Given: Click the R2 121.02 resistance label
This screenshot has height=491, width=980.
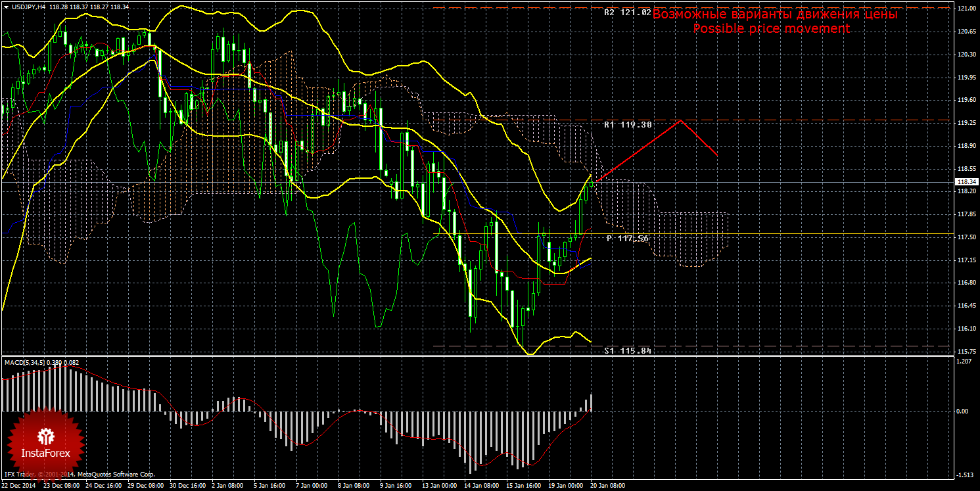Looking at the screenshot, I should (627, 12).
